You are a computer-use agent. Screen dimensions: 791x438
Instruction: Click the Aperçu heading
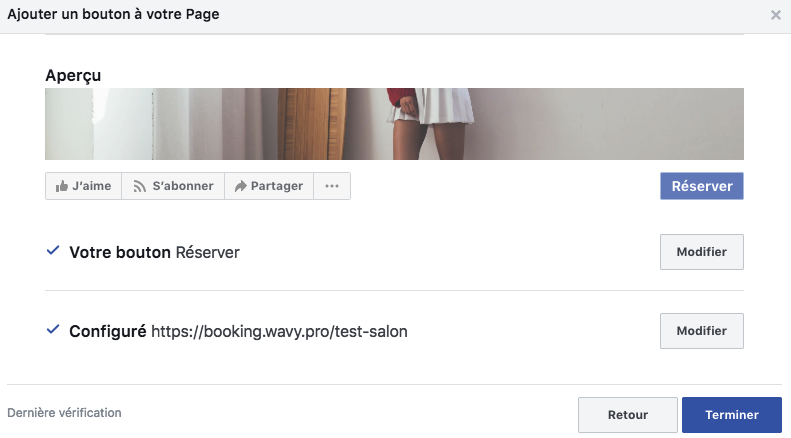pyautogui.click(x=73, y=76)
